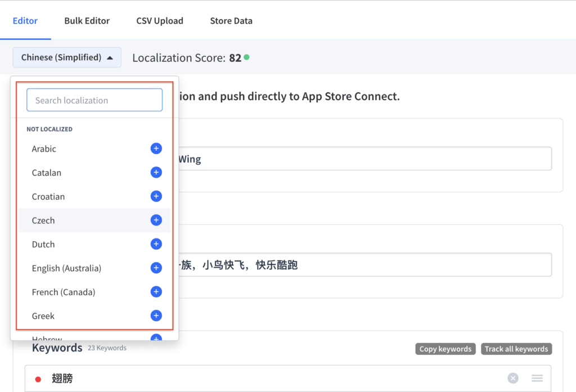
Task: Switch to the Bulk Editor tab
Action: (87, 20)
